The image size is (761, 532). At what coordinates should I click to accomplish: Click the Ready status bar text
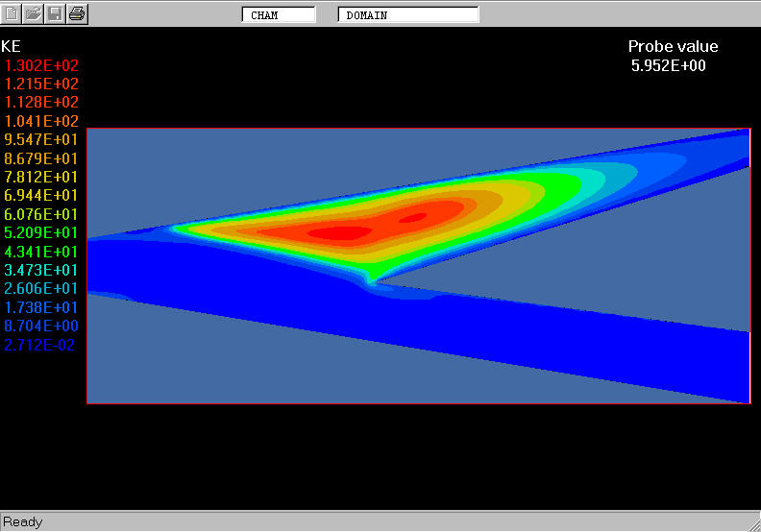pos(23,521)
